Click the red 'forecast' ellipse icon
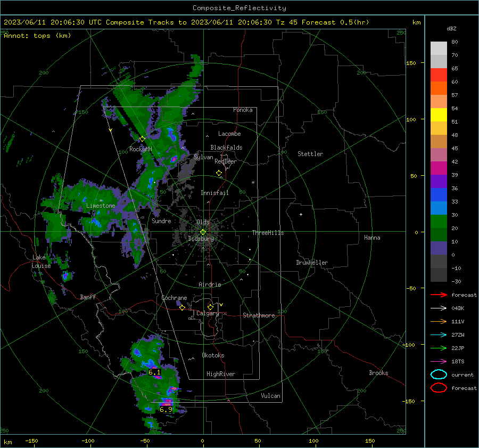479x448 pixels. [439, 388]
